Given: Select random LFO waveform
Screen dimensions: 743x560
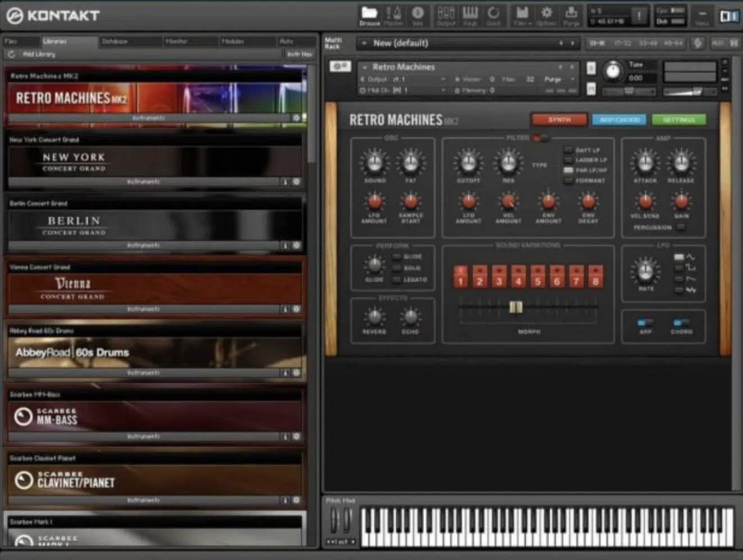Looking at the screenshot, I should [x=679, y=290].
